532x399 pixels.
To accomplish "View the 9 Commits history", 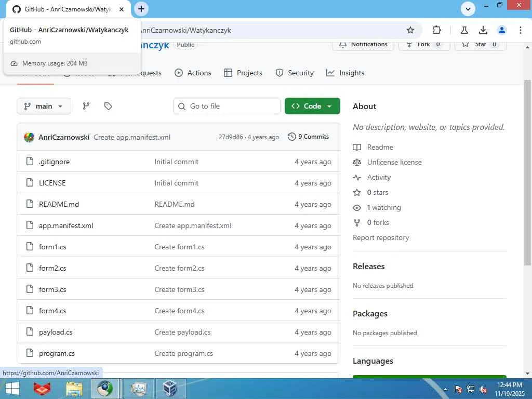I will (x=309, y=137).
